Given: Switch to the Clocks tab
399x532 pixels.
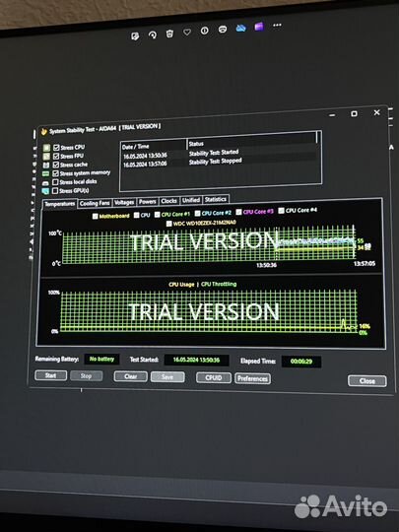Looking at the screenshot, I should pos(169,201).
